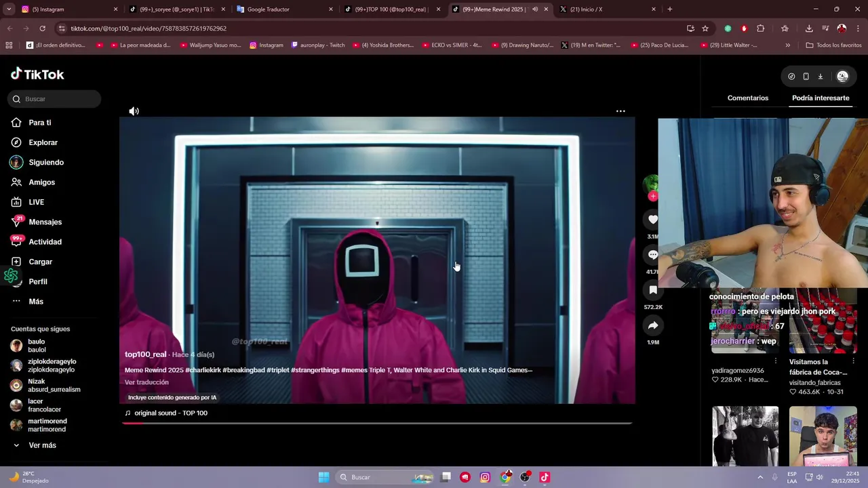
Task: Click phone app icon in top pill
Action: (x=806, y=77)
